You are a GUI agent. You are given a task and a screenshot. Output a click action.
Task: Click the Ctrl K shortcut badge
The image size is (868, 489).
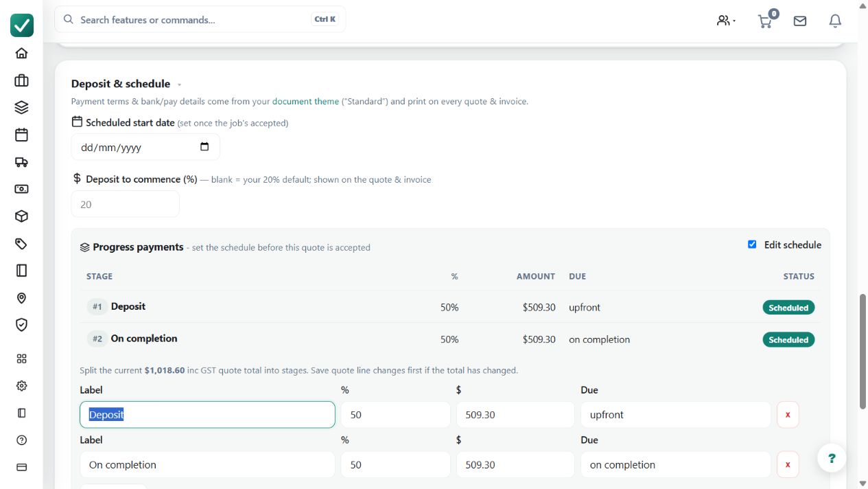click(x=325, y=19)
